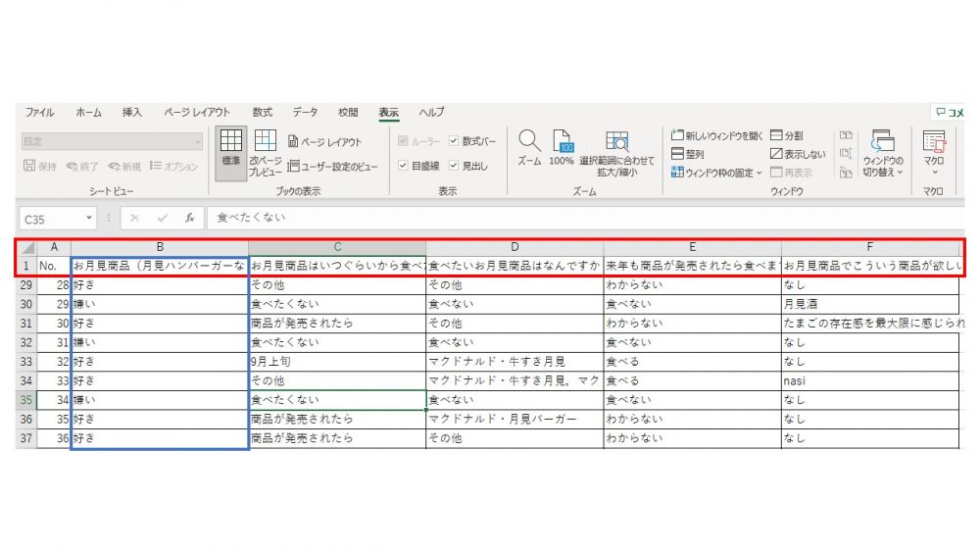Image resolution: width=980 pixels, height=552 pixels.
Task: Select column D header
Action: [x=515, y=247]
